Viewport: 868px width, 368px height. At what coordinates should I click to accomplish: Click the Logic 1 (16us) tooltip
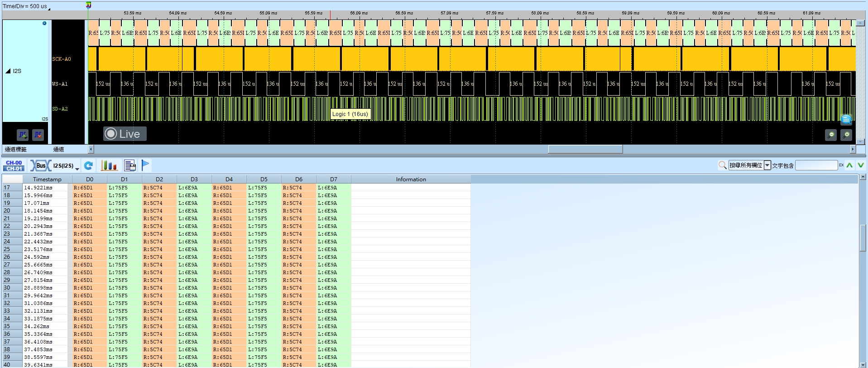tap(350, 114)
